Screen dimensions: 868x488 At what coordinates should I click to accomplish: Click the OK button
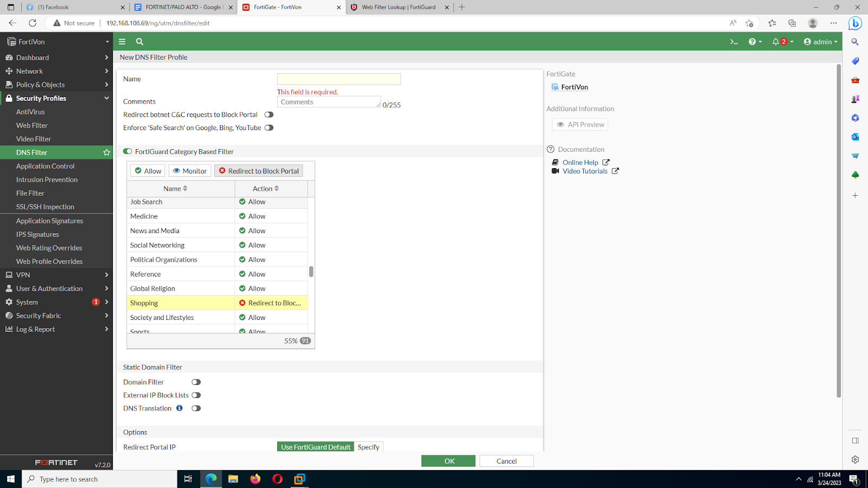click(x=449, y=461)
